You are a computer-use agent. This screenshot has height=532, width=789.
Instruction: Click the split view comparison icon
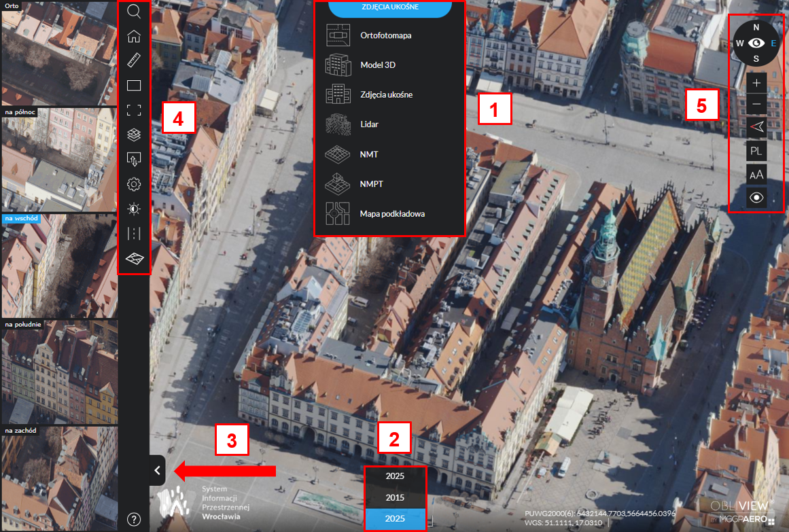[x=134, y=233]
